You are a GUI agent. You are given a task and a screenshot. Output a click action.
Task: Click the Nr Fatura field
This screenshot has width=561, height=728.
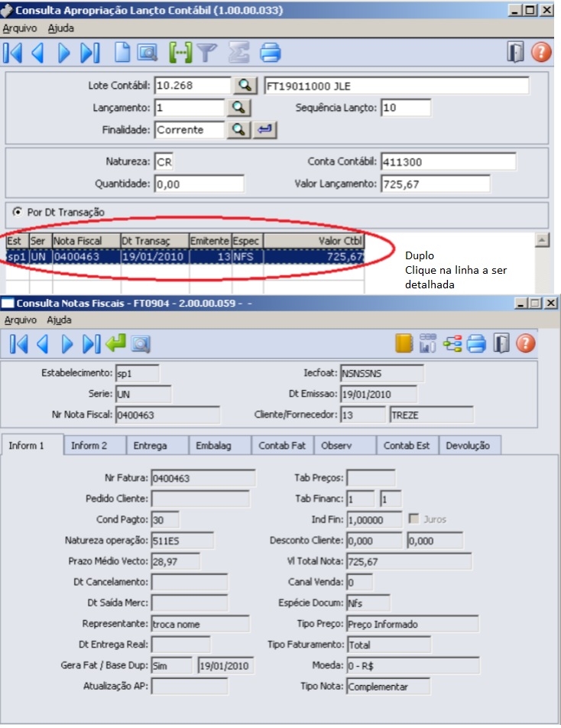click(x=203, y=478)
